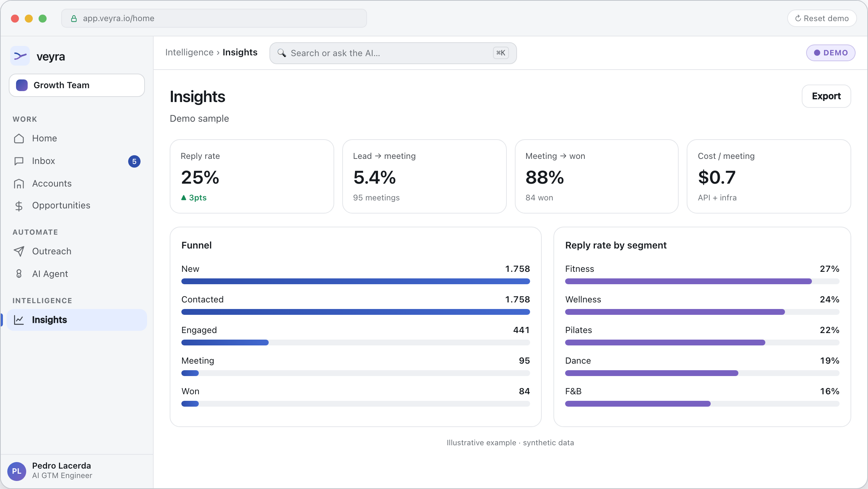Click the Outreach paper plane icon
The height and width of the screenshot is (489, 868).
(x=19, y=251)
